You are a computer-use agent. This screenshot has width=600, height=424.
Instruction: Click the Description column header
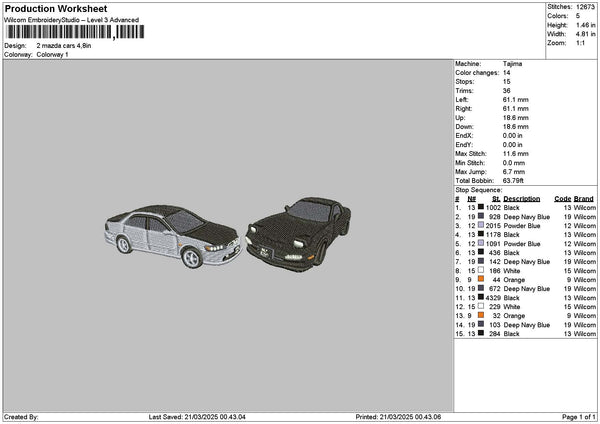coord(522,199)
